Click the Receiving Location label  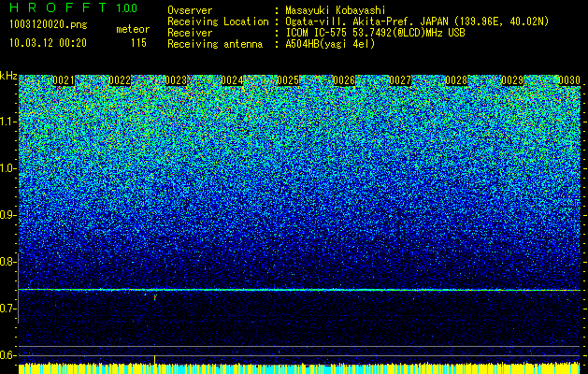point(218,22)
